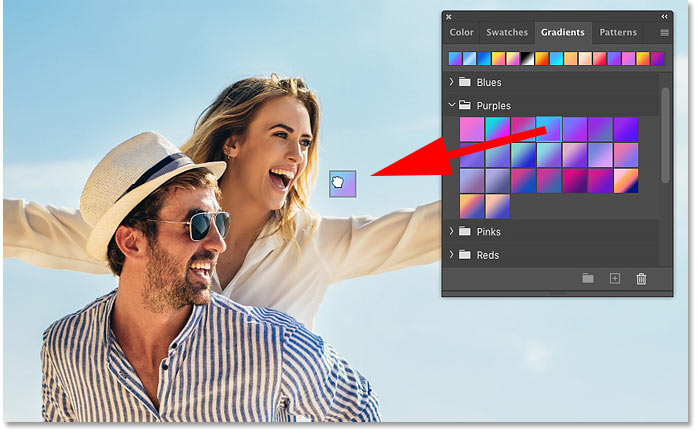Choose first Purples gradient, pink-magenta, top row
Screen dimensions: 698x433
471,129
